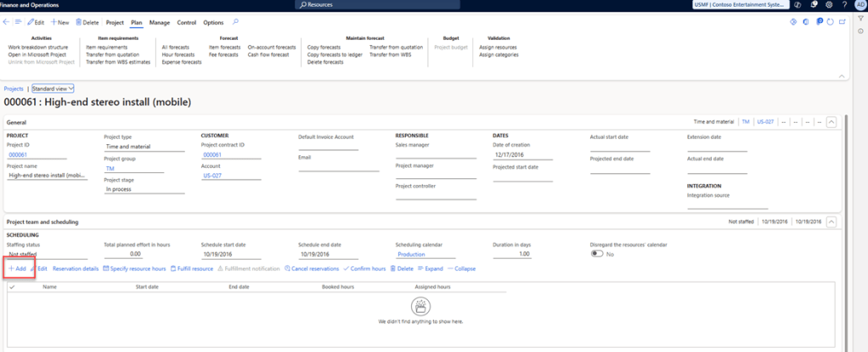The width and height of the screenshot is (868, 352).
Task: Toggle Disregard the resources' calendar switch
Action: (x=597, y=254)
